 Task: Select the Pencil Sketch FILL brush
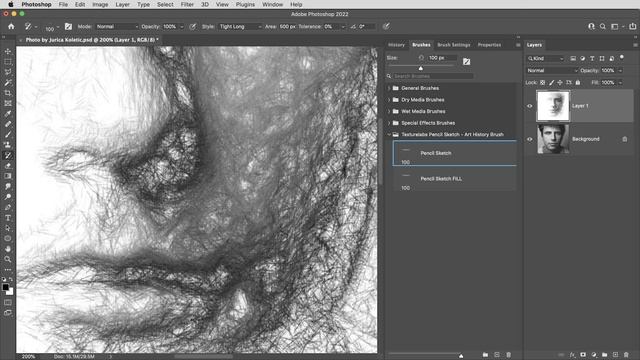click(x=454, y=179)
